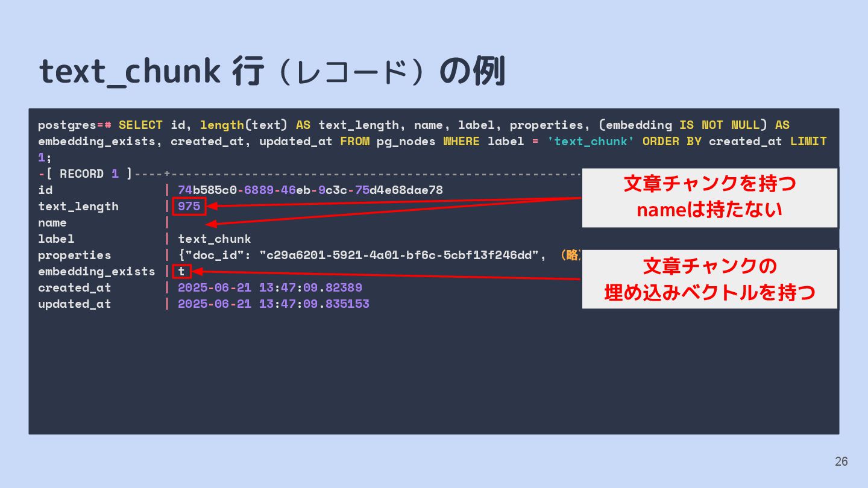Click the SELECT keyword in the query
This screenshot has width=868, height=488.
tap(140, 125)
